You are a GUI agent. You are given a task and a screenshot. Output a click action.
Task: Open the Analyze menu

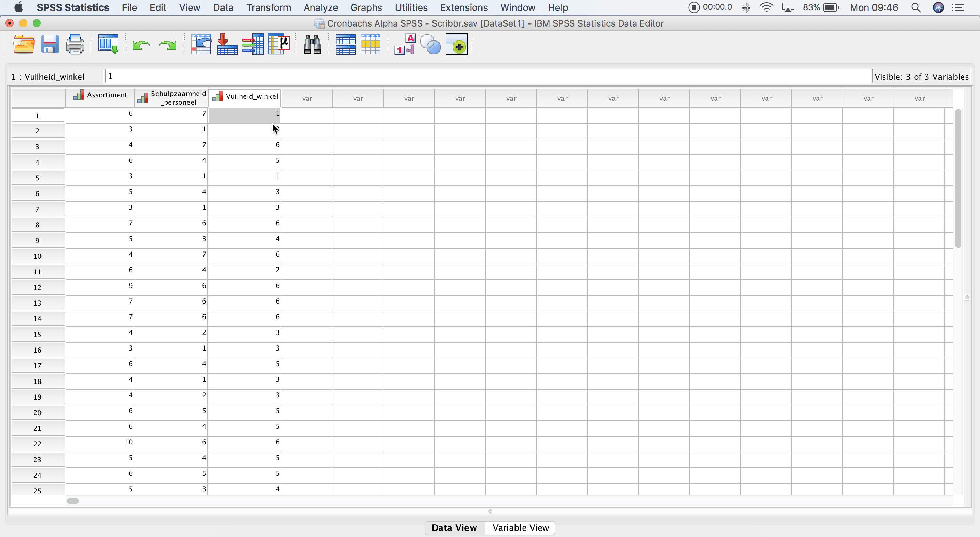pos(320,7)
